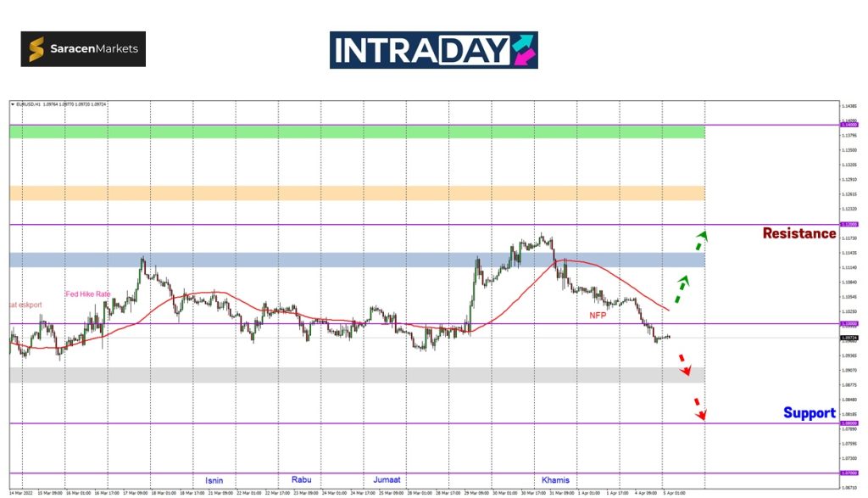Viewport: 868px width, 498px height.
Task: Open the EURUSD,H1 chart symbol triangle
Action: click(x=13, y=104)
